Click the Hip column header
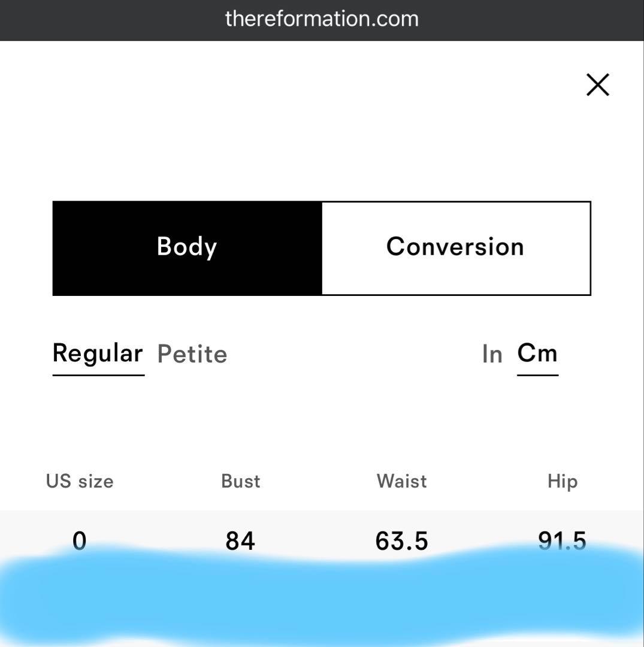Viewport: 644px width, 647px height. pos(562,481)
